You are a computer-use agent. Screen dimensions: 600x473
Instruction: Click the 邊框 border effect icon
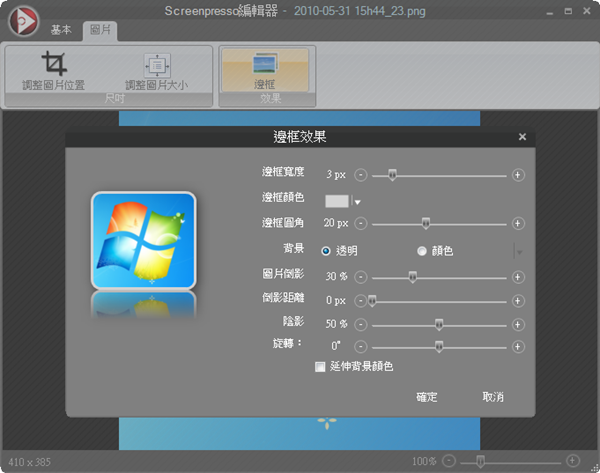pos(266,65)
